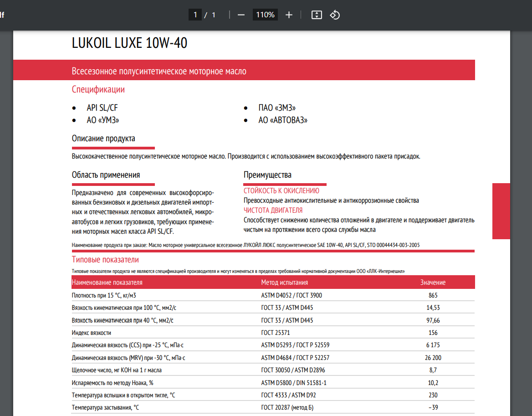Click the "Наименование показателя" column header

pos(107,282)
